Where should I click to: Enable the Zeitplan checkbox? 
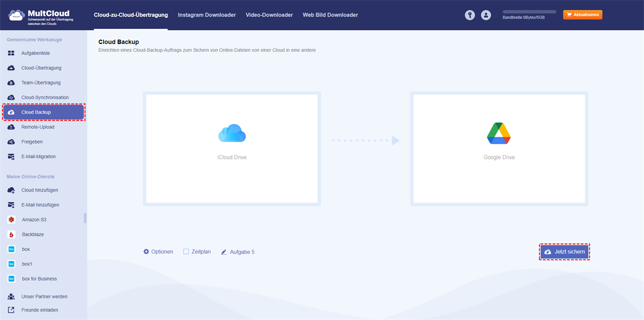click(x=186, y=251)
